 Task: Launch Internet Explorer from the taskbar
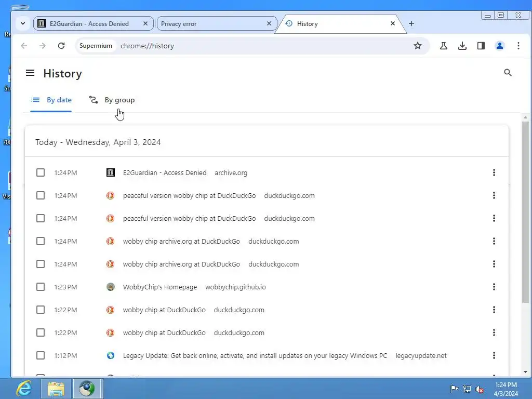pyautogui.click(x=24, y=389)
